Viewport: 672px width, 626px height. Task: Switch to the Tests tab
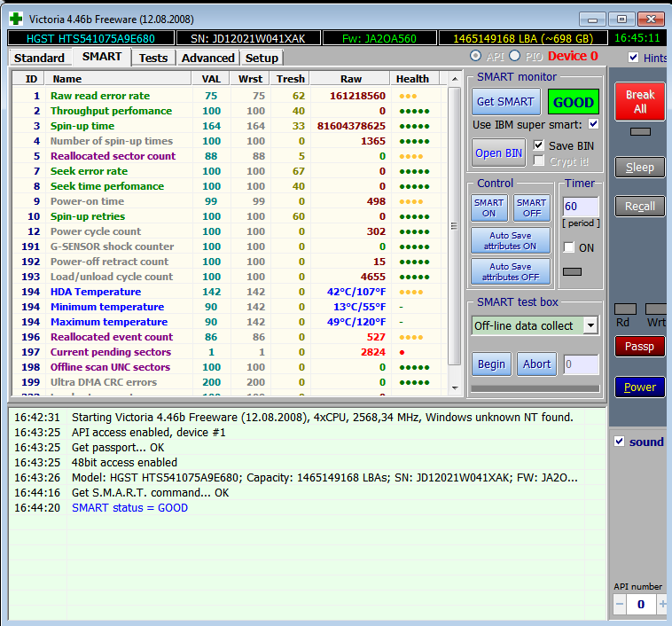click(x=153, y=58)
